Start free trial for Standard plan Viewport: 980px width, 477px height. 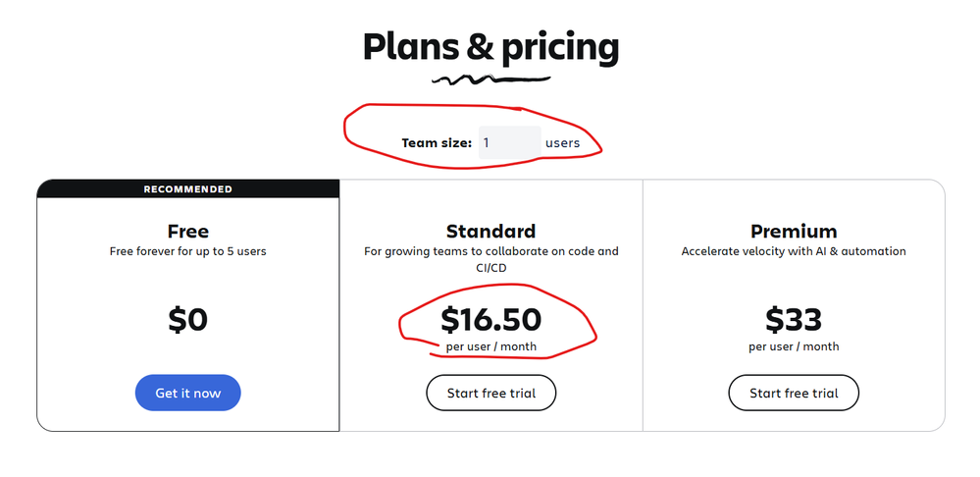pyautogui.click(x=490, y=393)
